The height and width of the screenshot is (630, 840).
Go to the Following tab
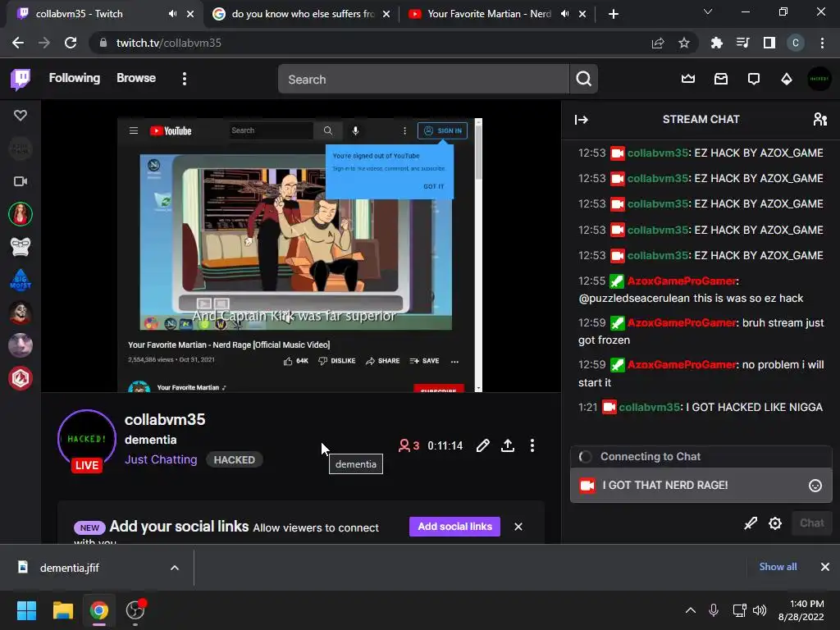(75, 78)
